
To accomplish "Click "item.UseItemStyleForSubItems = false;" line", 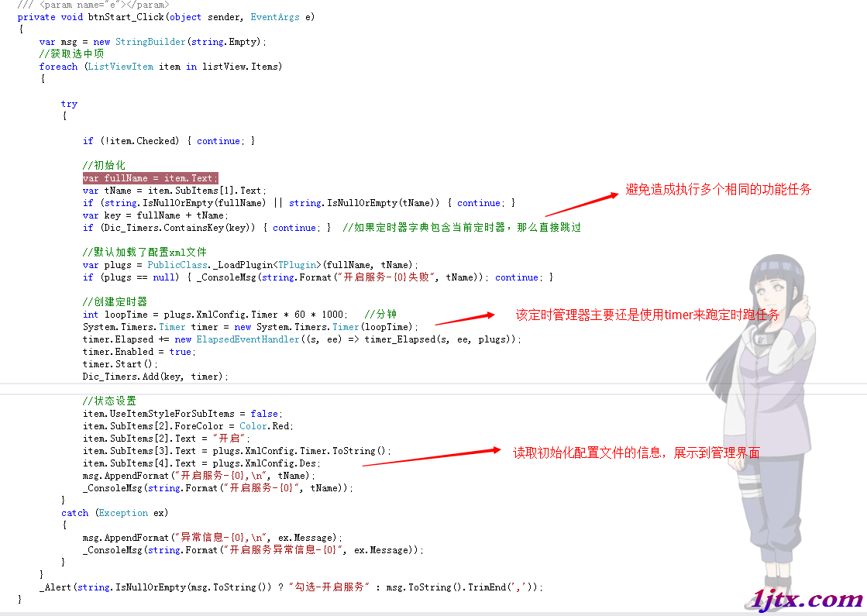I will (x=183, y=414).
